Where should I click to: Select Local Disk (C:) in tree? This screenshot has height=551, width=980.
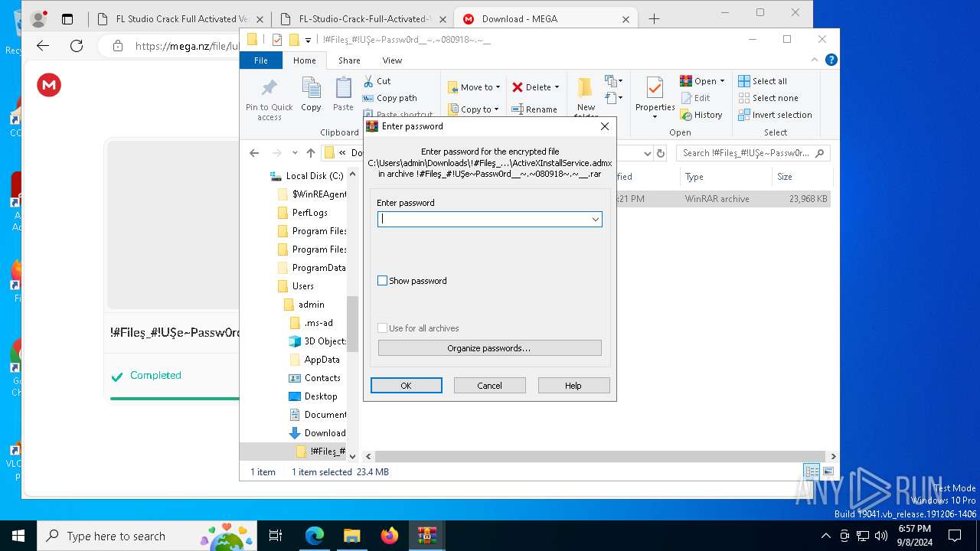pos(305,176)
